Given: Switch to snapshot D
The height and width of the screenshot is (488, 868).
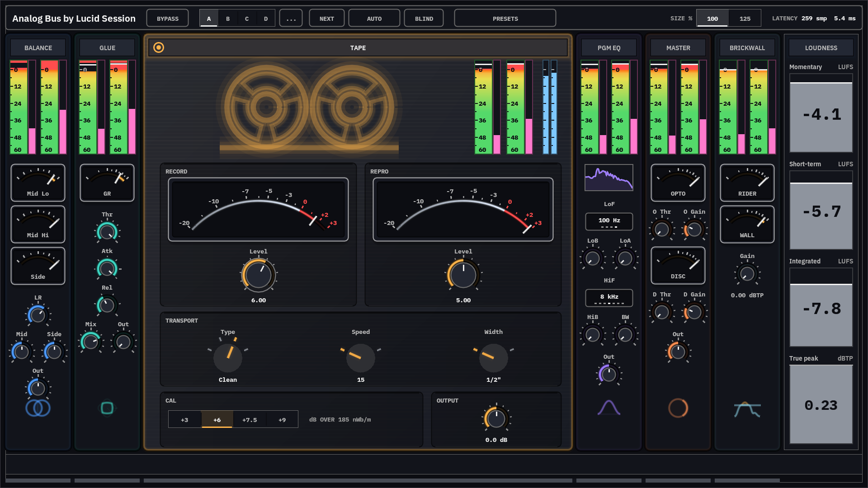Looking at the screenshot, I should point(266,19).
